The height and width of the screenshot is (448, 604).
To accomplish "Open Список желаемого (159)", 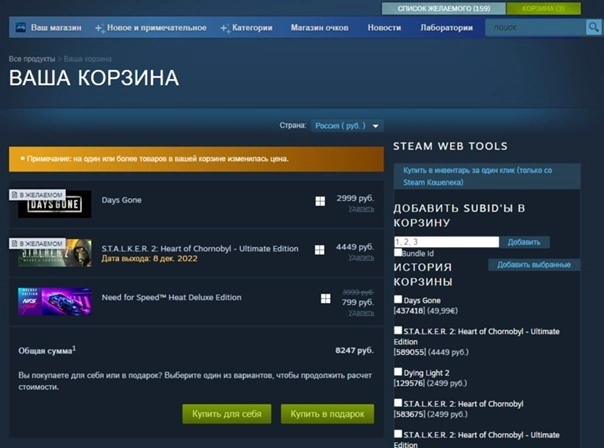I will [444, 8].
